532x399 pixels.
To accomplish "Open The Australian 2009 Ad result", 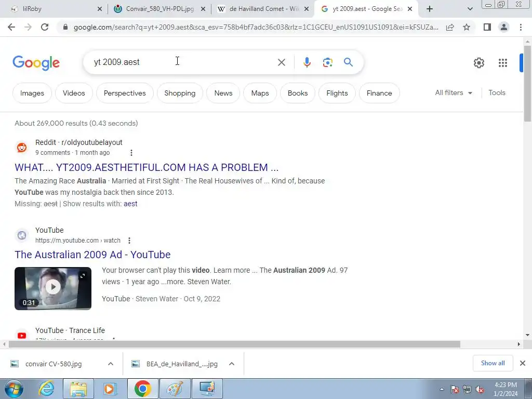I will coord(92,255).
